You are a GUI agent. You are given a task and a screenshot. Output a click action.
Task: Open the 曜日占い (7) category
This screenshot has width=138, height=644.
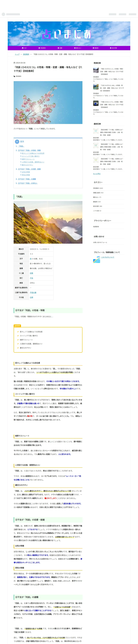tap(97, 197)
